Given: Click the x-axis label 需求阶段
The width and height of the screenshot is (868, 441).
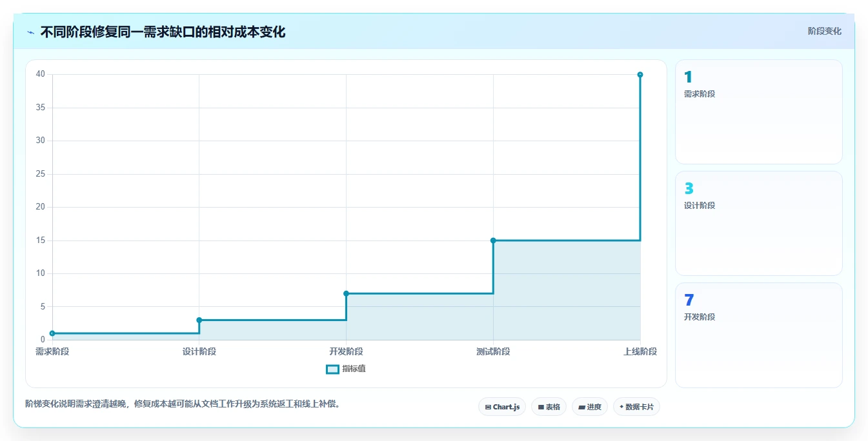Looking at the screenshot, I should point(52,351).
